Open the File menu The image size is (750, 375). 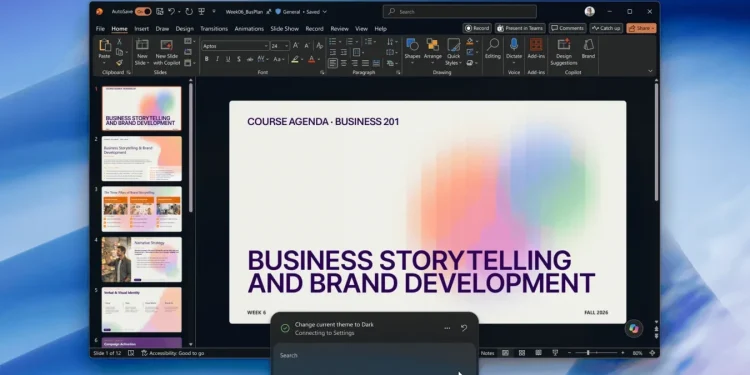pos(100,29)
